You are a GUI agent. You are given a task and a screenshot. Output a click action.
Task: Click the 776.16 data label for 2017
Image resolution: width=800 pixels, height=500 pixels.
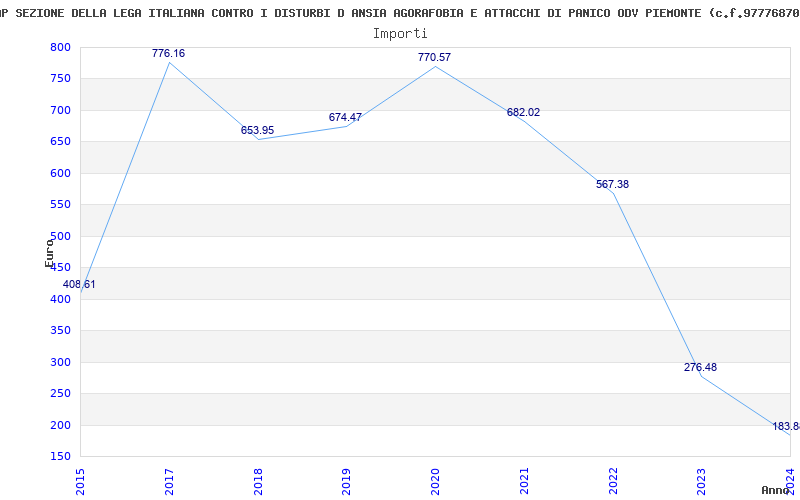(168, 53)
